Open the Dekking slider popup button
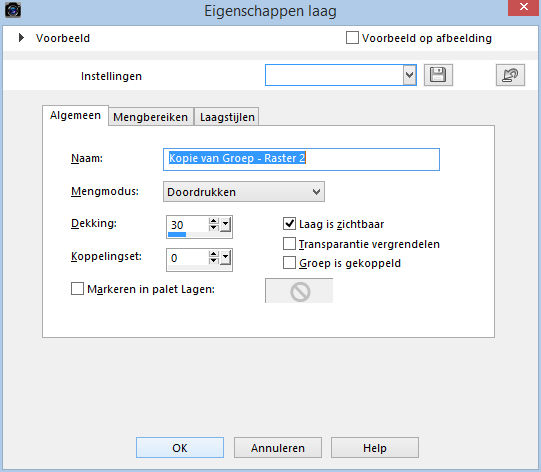This screenshot has height=472, width=541. tap(225, 225)
